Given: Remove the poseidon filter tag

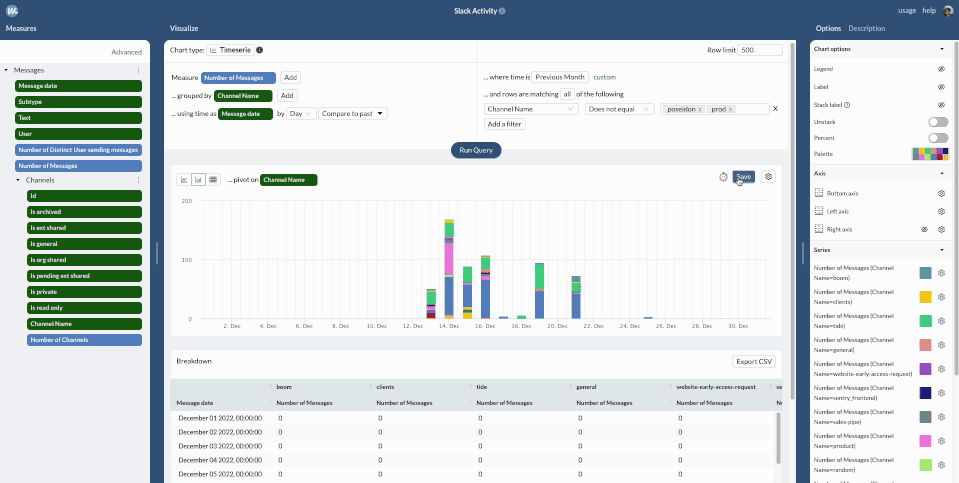Looking at the screenshot, I should click(700, 109).
